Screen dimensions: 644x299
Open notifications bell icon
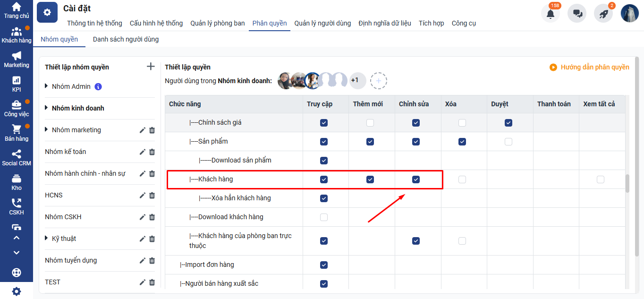click(550, 14)
